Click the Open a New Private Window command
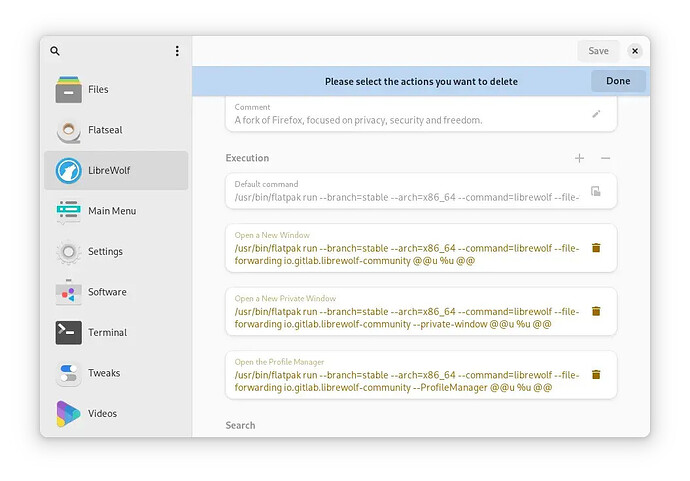This screenshot has width=690, height=481. coord(407,318)
